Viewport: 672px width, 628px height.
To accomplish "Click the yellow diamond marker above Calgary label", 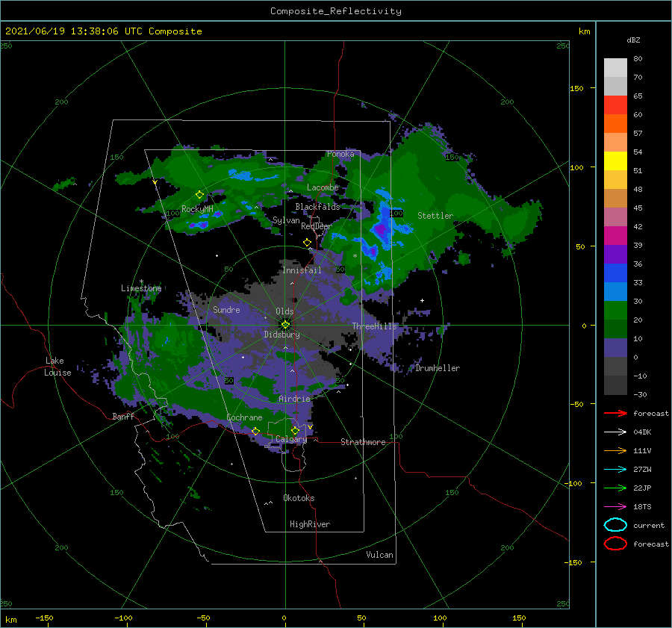I will click(x=295, y=430).
